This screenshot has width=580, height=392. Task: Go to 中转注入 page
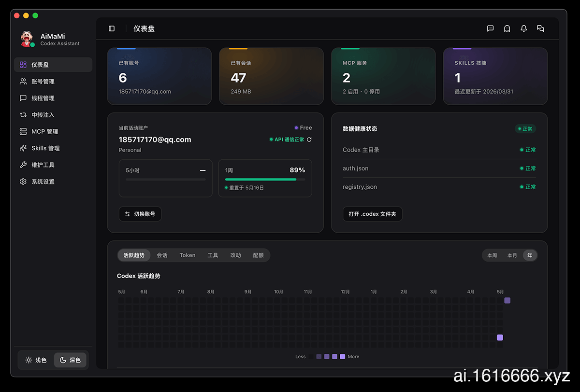coord(53,115)
